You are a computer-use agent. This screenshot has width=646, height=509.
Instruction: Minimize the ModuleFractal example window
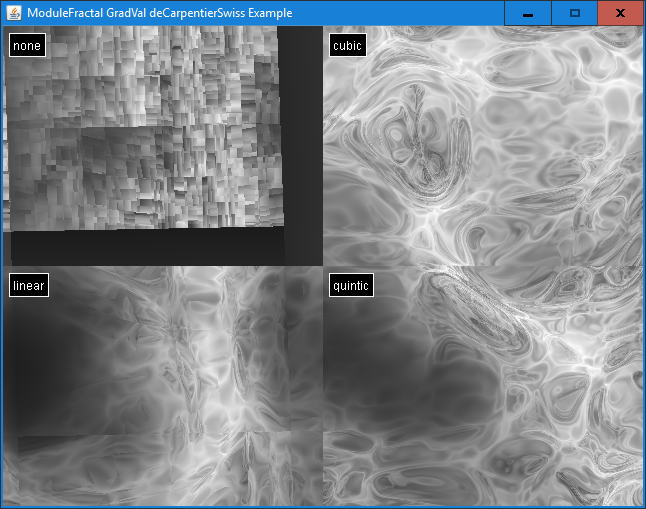coord(527,13)
